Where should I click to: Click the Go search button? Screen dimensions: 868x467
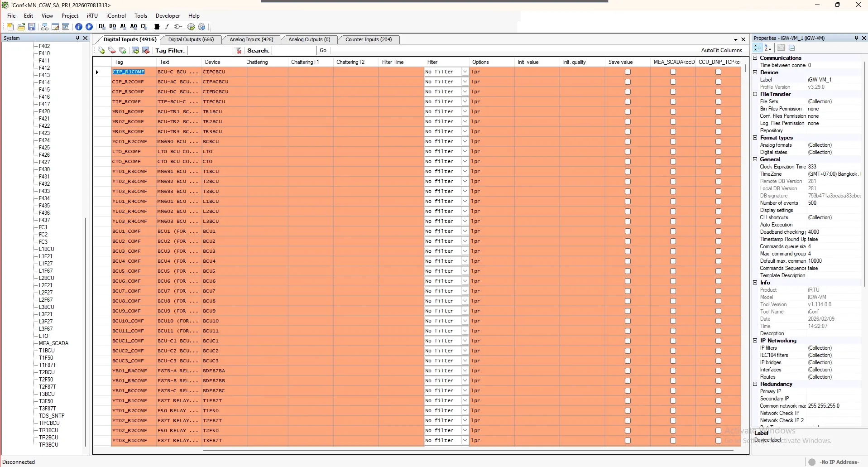pyautogui.click(x=323, y=50)
